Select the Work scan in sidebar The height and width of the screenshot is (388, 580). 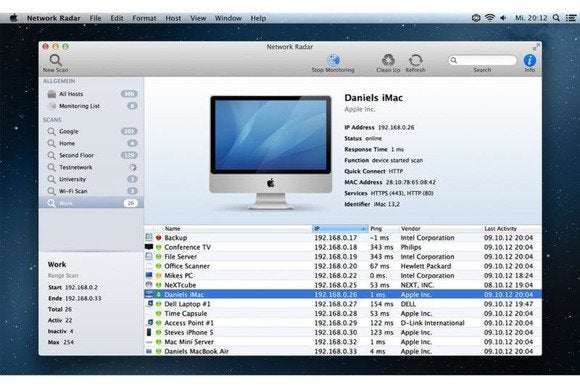91,203
